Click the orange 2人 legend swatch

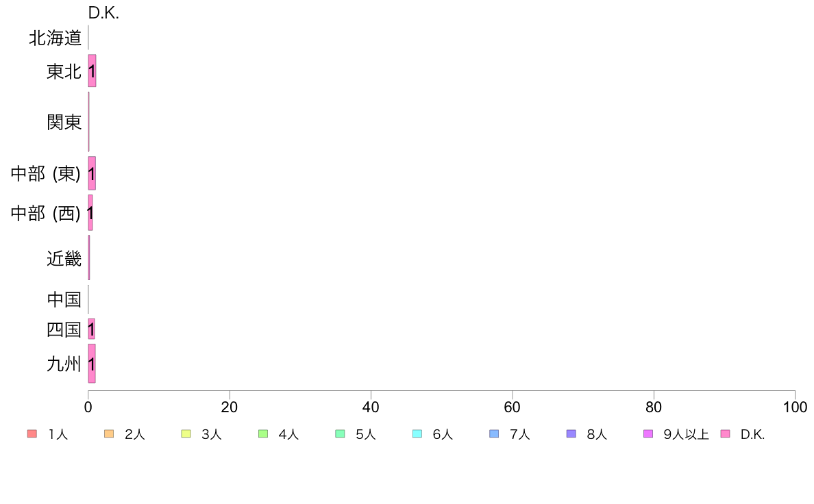(x=108, y=433)
